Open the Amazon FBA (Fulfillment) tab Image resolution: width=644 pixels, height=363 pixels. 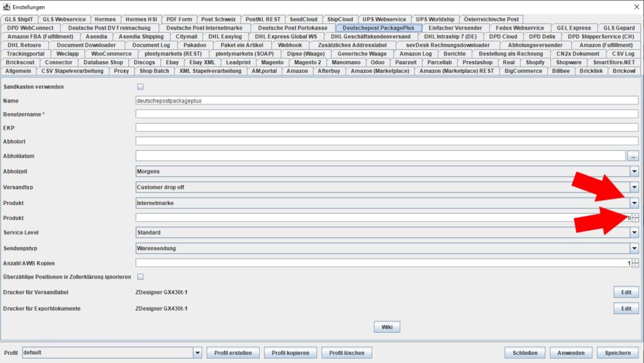coord(40,36)
